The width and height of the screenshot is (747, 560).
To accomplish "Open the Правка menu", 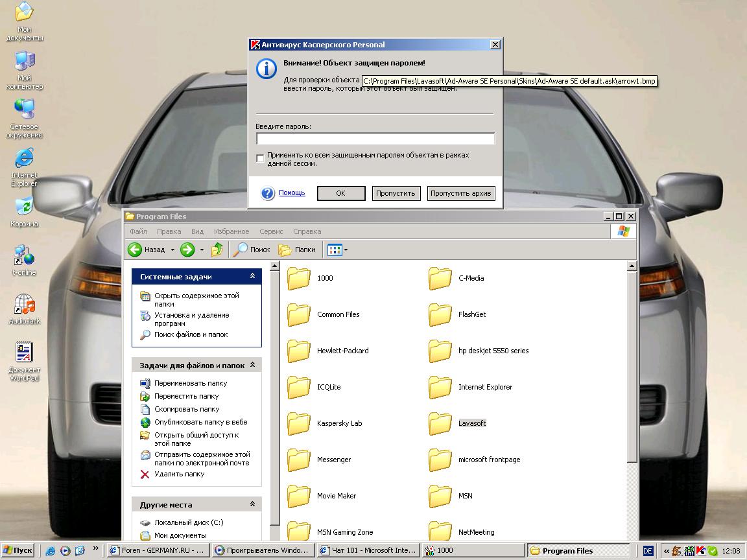I will pos(169,232).
